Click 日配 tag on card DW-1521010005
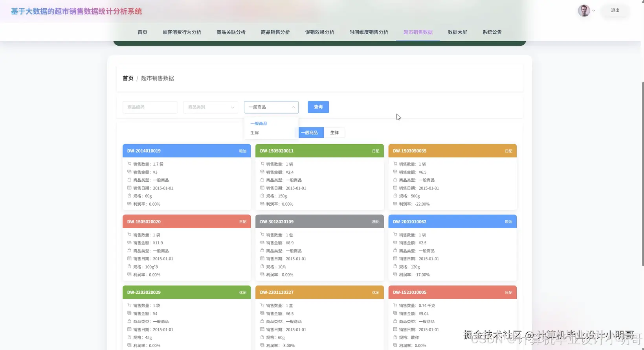 [508, 293]
